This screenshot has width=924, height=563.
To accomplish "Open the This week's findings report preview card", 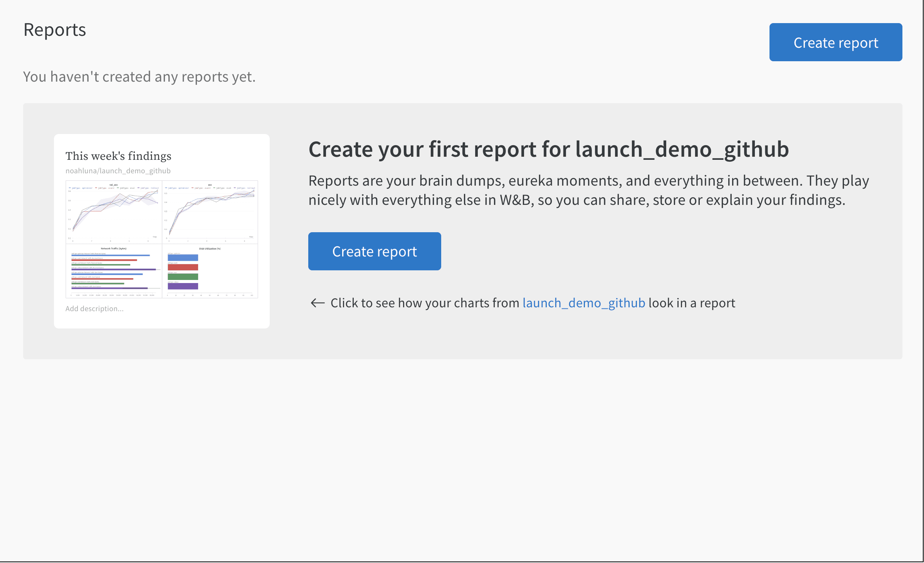I will [162, 231].
